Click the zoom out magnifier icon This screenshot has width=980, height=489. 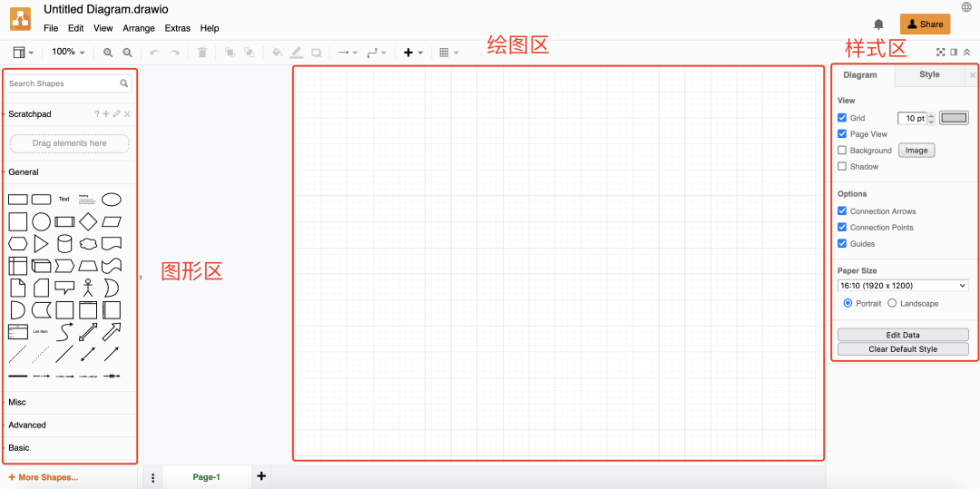tap(128, 53)
